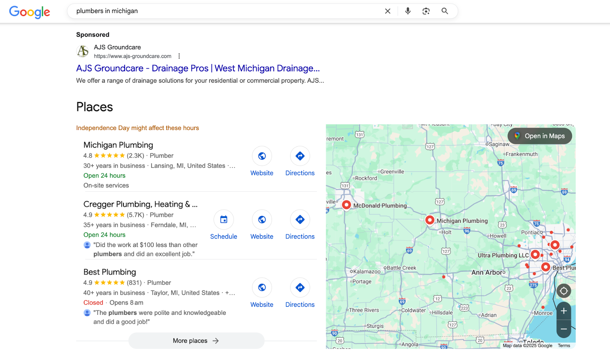Open the three-dot menu on the sponsored ad
The image size is (610, 364).
point(179,56)
